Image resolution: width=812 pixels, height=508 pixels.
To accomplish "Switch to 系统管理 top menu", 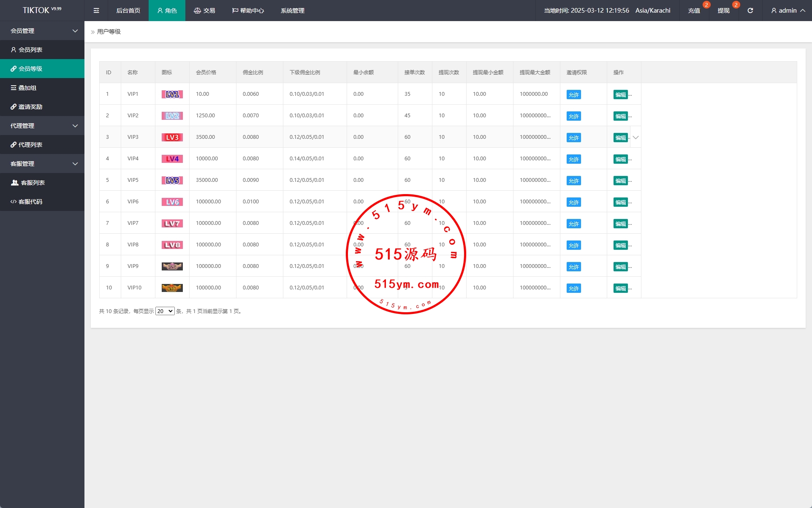I will tap(292, 11).
